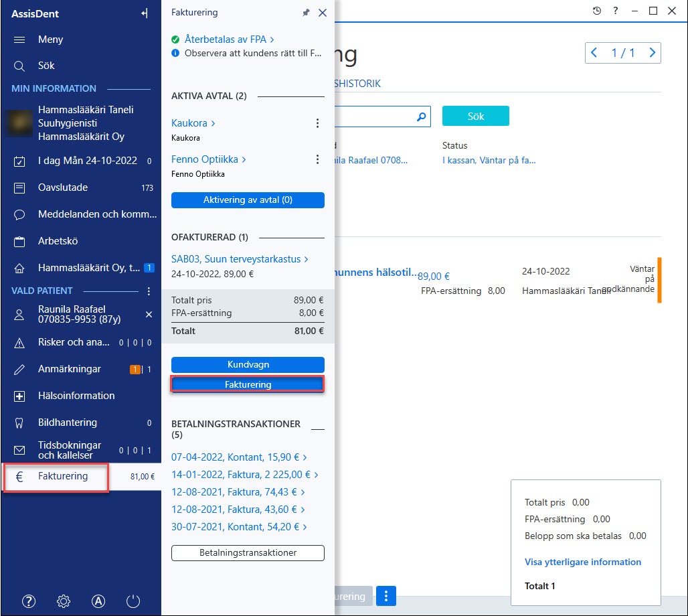Viewport: 688px width, 616px height.
Task: Pin the Fakturering panel
Action: pos(306,13)
